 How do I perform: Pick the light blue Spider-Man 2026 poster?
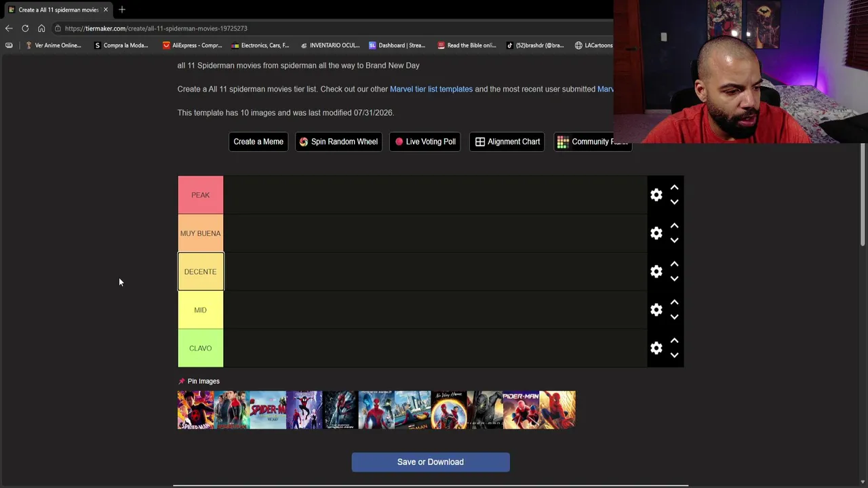point(268,410)
